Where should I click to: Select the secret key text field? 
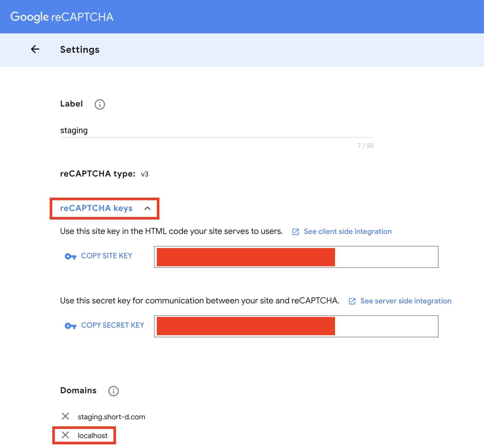click(296, 326)
